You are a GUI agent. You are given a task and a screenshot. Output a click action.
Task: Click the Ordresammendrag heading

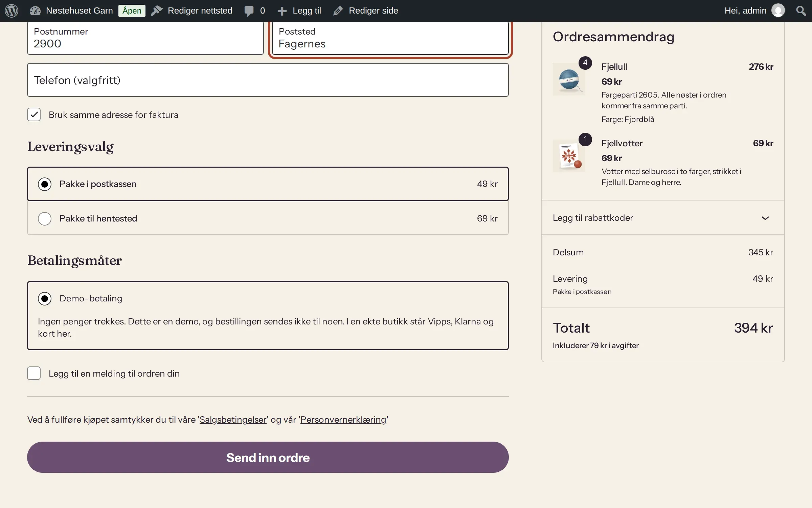(x=613, y=37)
